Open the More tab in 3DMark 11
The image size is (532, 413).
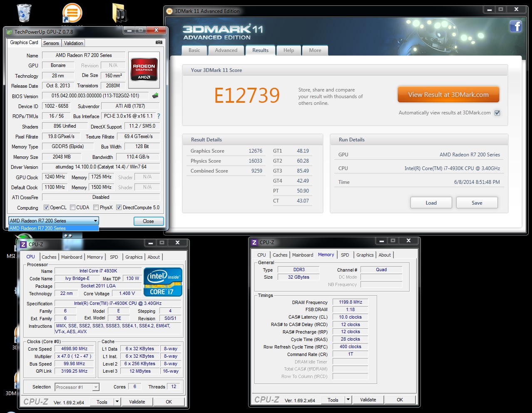click(315, 50)
